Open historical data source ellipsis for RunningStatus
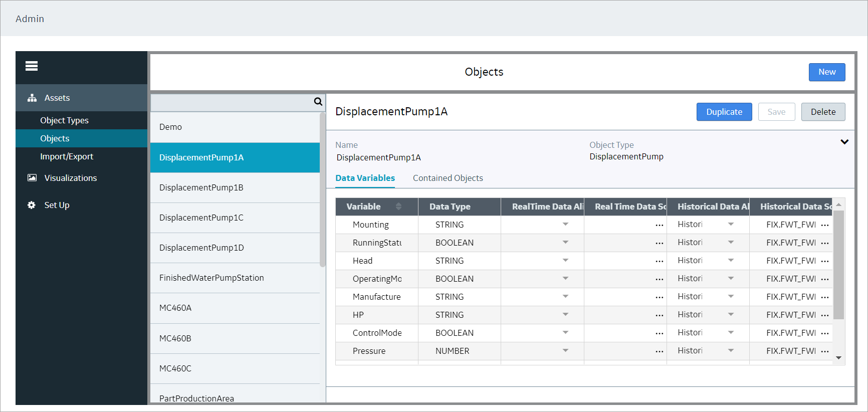The width and height of the screenshot is (868, 412). point(825,243)
